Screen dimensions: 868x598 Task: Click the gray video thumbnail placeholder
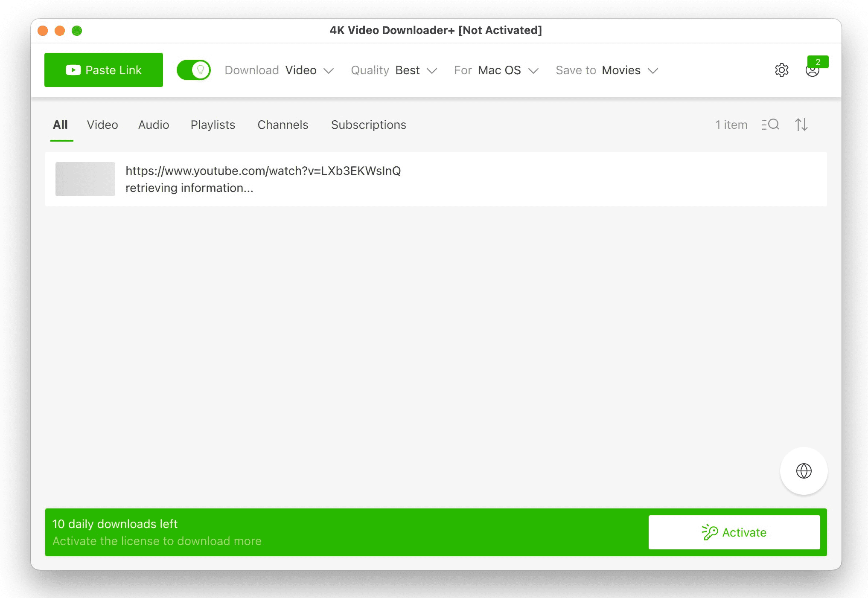click(85, 179)
